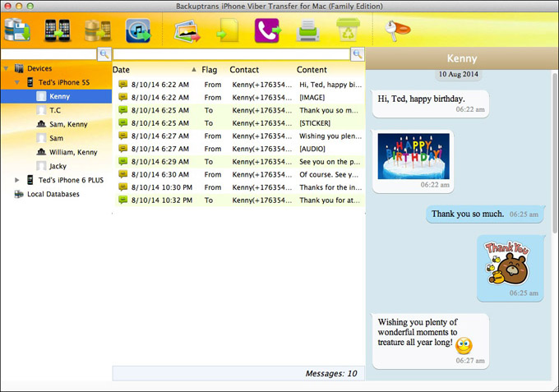Select Sam conversation in sidebar
Screen dimensions: 559x392
(56, 138)
